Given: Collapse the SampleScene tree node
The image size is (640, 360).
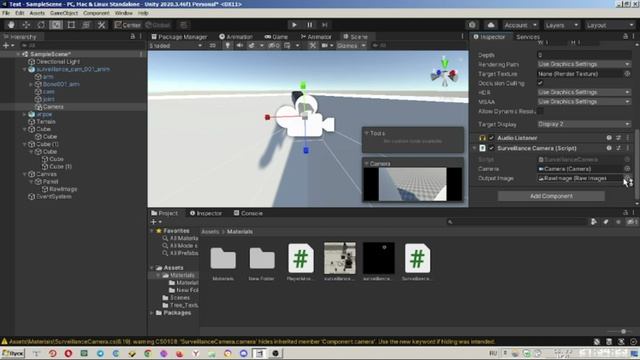Looking at the screenshot, I should pyautogui.click(x=18, y=54).
